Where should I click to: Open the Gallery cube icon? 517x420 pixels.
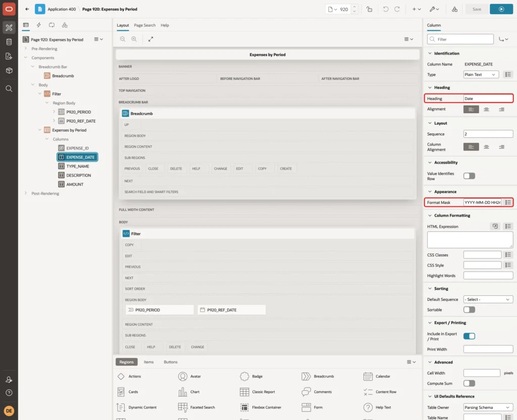(x=9, y=70)
